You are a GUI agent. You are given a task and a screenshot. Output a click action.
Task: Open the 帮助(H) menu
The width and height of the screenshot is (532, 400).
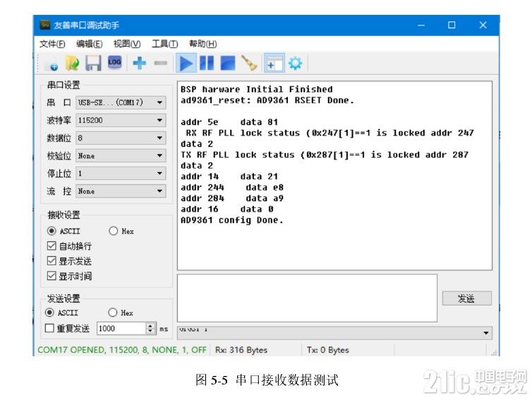pyautogui.click(x=203, y=44)
